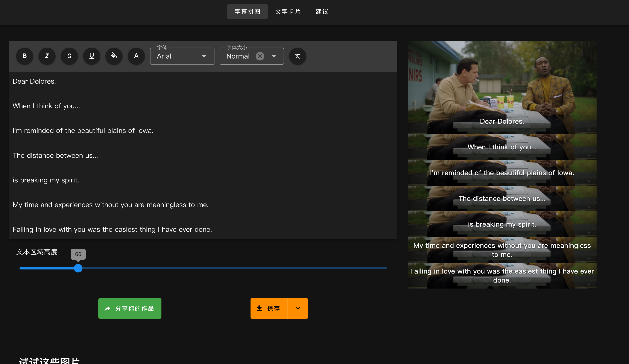Click the text area height slider handle
This screenshot has height=364, width=629.
78,268
